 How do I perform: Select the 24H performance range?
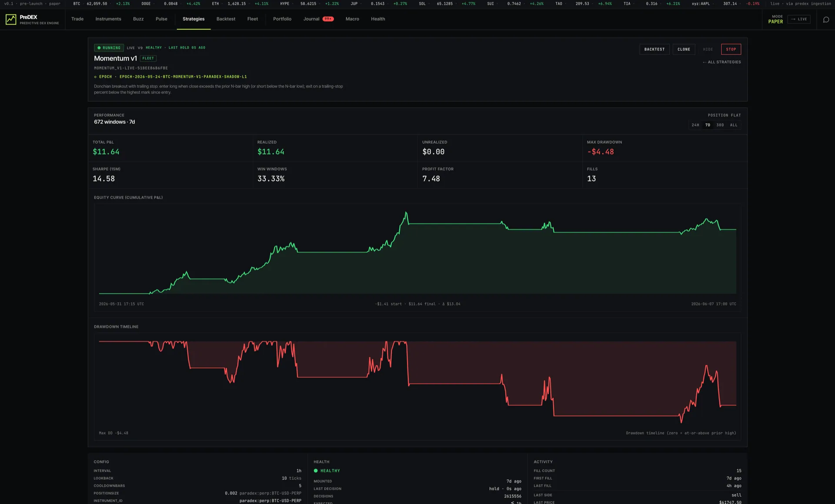[695, 125]
